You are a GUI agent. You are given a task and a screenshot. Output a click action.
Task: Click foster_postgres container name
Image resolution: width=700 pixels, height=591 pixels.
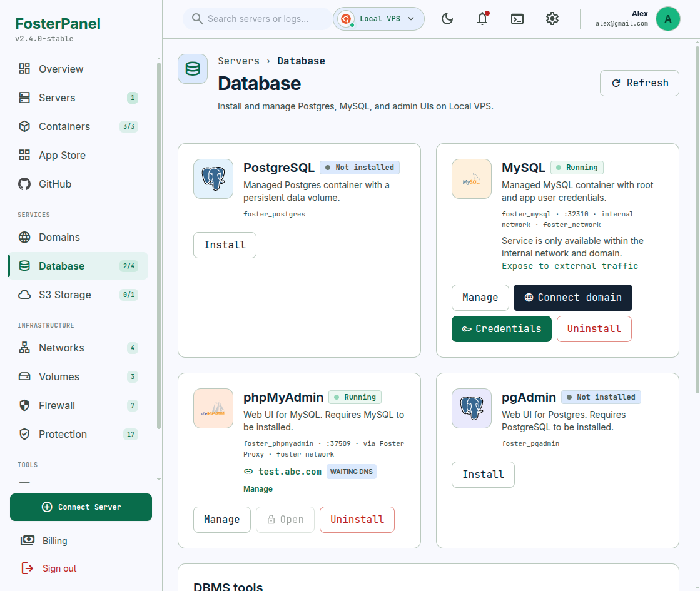point(274,215)
